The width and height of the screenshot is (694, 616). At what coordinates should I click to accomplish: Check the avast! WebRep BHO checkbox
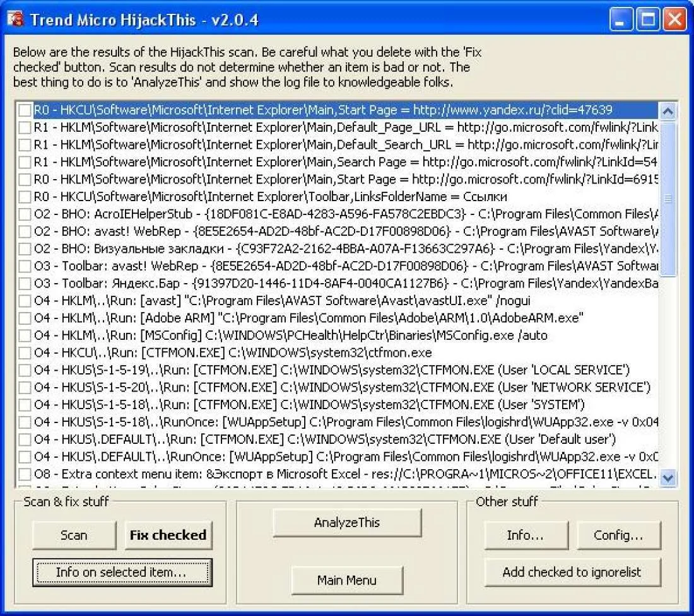pyautogui.click(x=25, y=231)
